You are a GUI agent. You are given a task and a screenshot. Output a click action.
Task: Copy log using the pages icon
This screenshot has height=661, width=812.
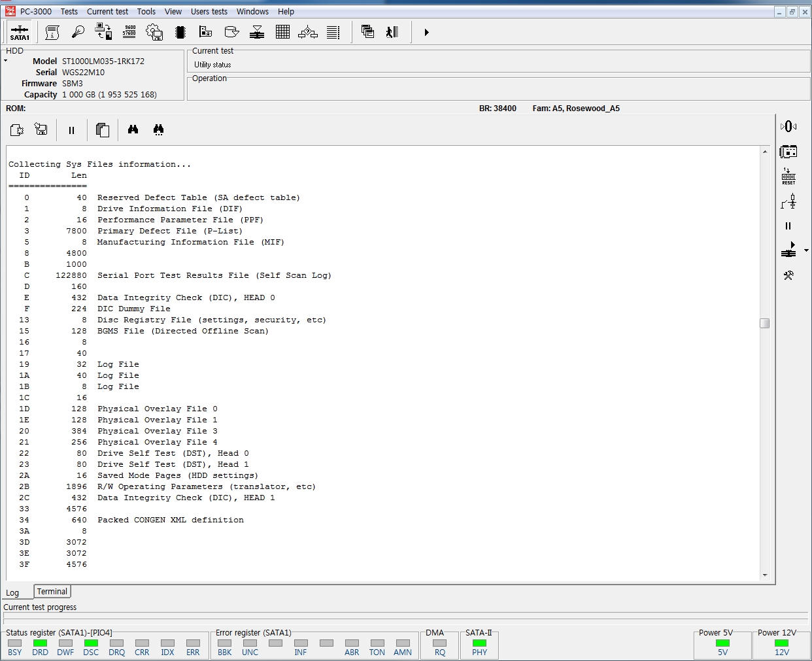(x=102, y=130)
